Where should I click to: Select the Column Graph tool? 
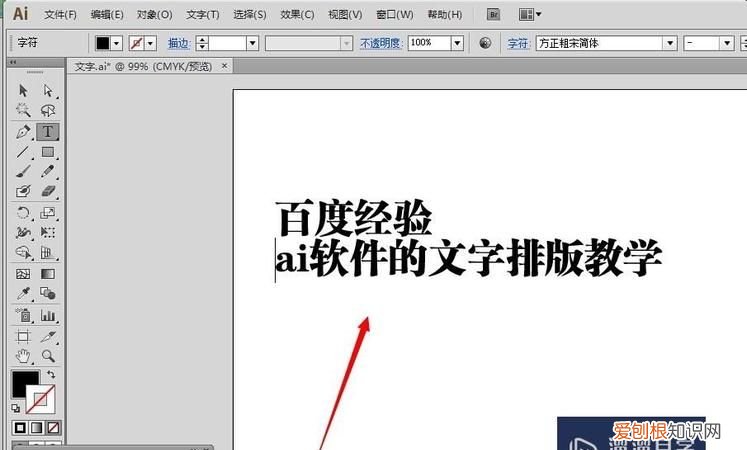pyautogui.click(x=48, y=315)
